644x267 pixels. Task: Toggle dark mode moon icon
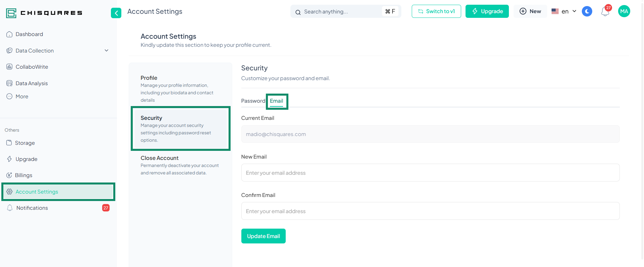587,11
